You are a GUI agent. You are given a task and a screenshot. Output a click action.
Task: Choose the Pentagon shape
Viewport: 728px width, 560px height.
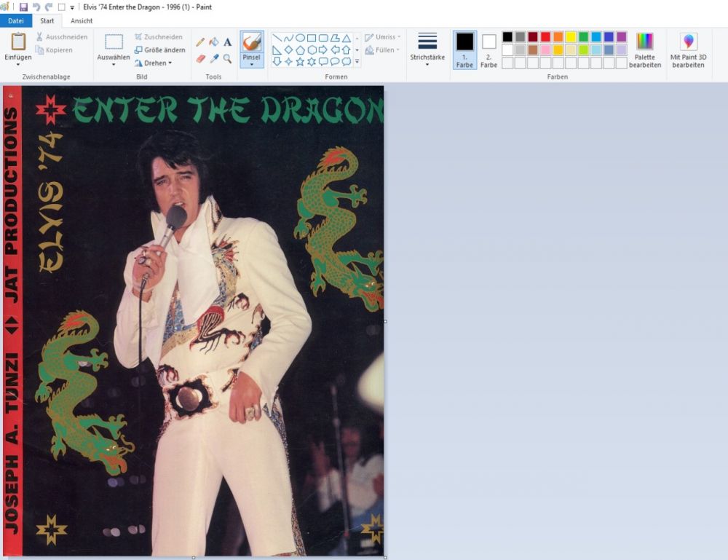pyautogui.click(x=300, y=50)
